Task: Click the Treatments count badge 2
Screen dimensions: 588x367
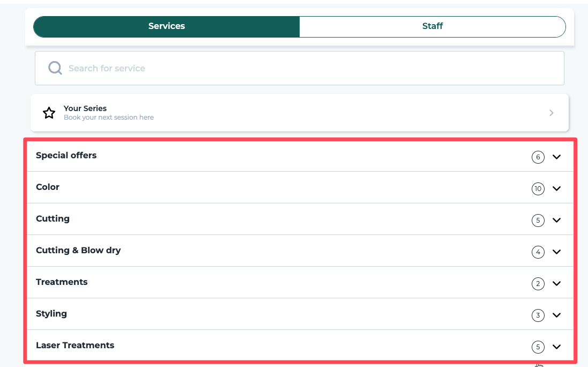Action: 538,283
